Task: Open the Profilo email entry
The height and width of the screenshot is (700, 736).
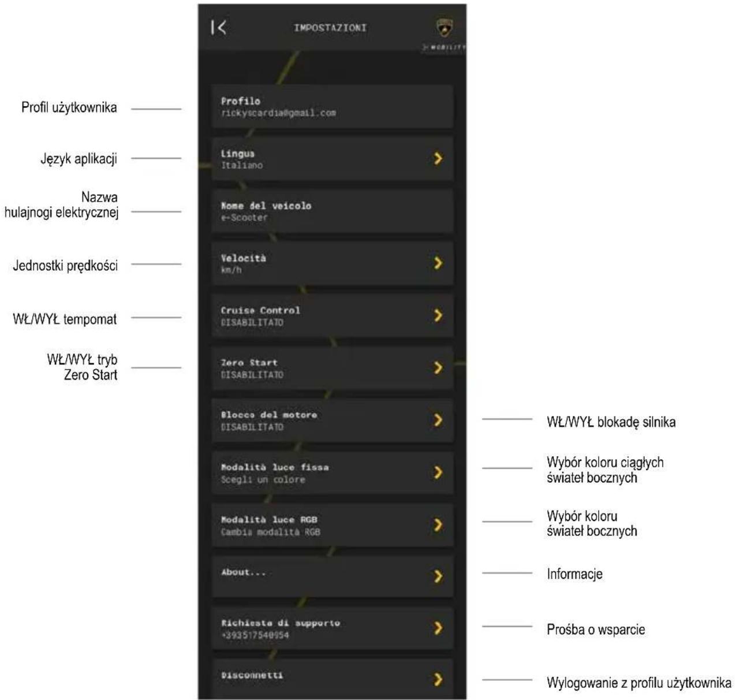Action: tap(332, 106)
